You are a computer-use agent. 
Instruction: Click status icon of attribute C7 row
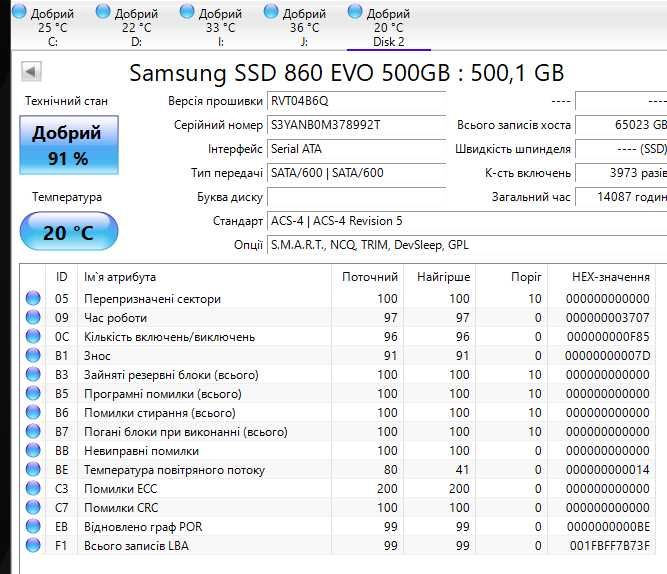[x=33, y=508]
